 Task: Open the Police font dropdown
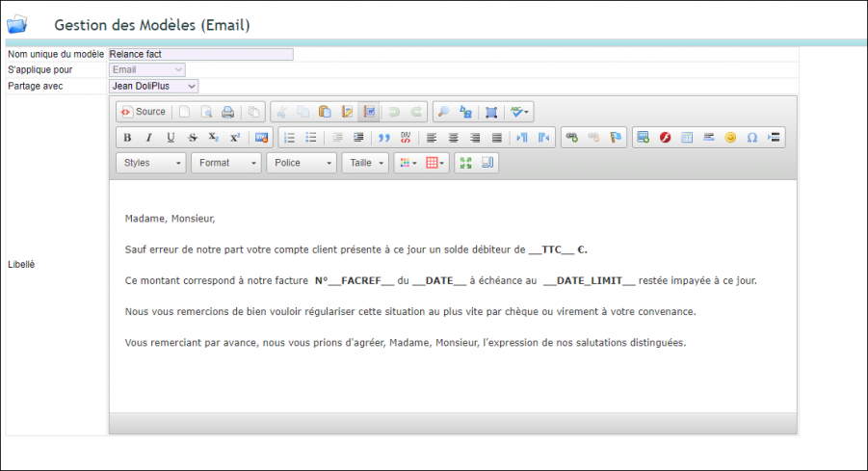coord(302,163)
